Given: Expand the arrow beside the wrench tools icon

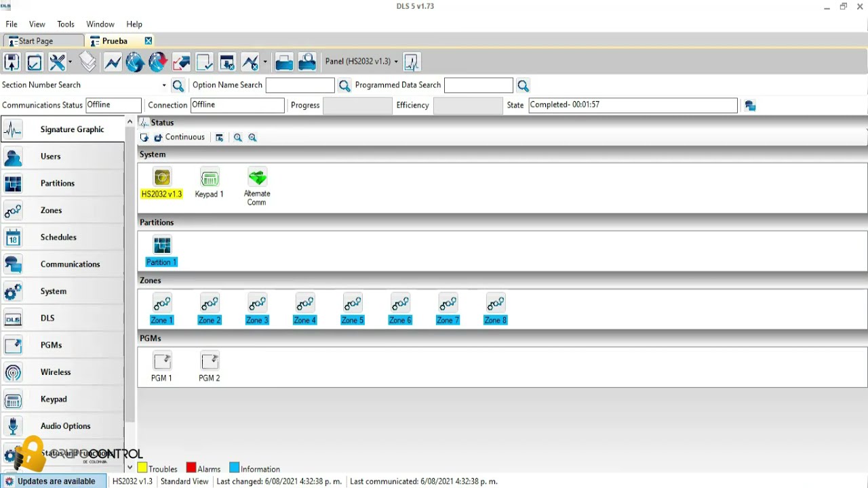Looking at the screenshot, I should pyautogui.click(x=70, y=62).
